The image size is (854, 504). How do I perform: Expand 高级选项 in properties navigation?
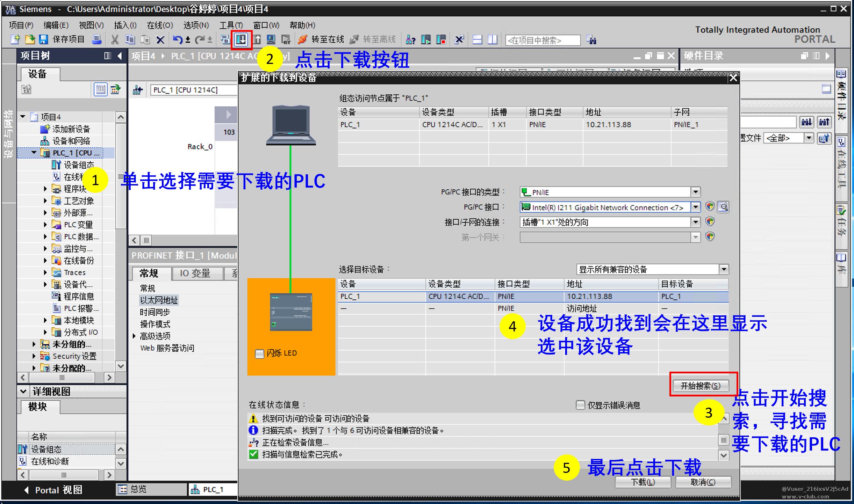pos(134,336)
